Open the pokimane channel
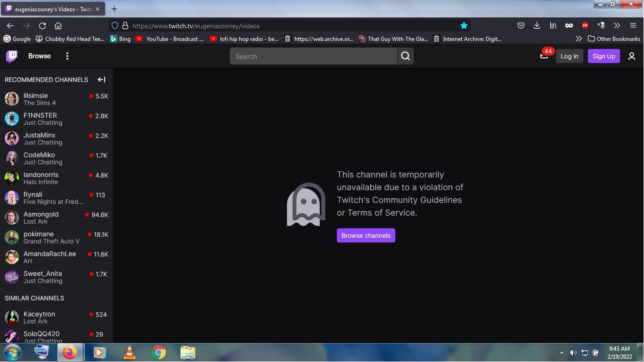The height and width of the screenshot is (362, 644). 57,237
